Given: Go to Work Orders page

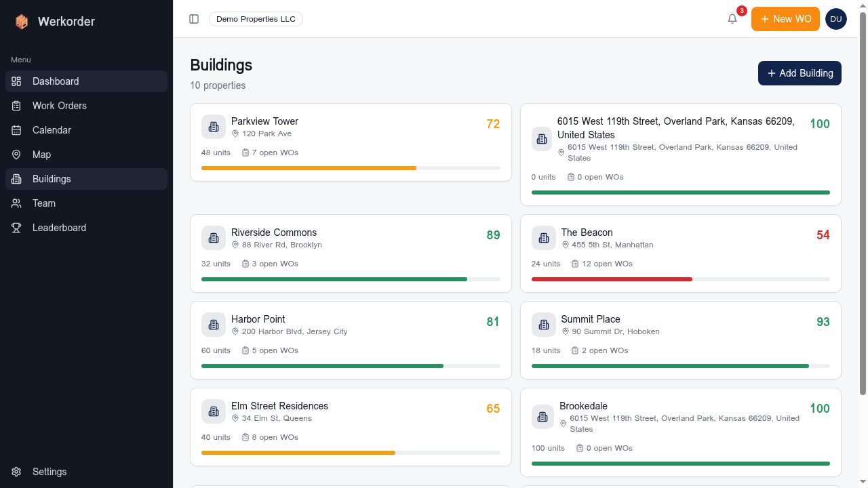Looking at the screenshot, I should tap(87, 106).
